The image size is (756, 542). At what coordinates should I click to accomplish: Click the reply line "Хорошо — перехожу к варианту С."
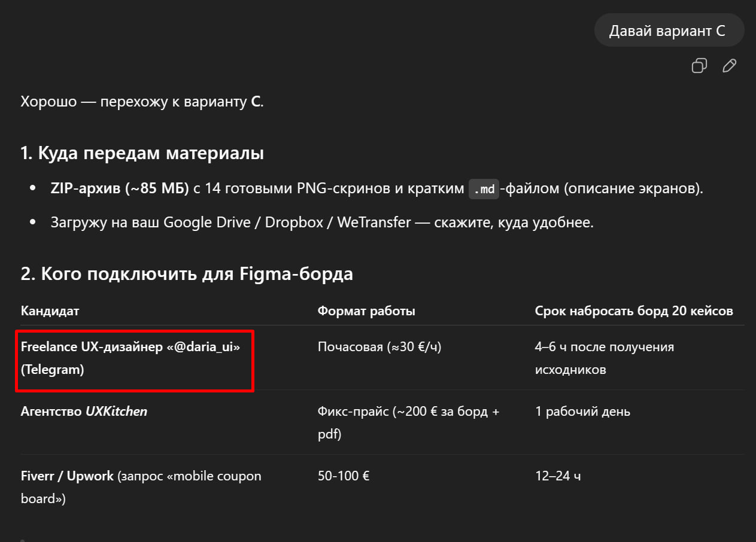tap(142, 102)
